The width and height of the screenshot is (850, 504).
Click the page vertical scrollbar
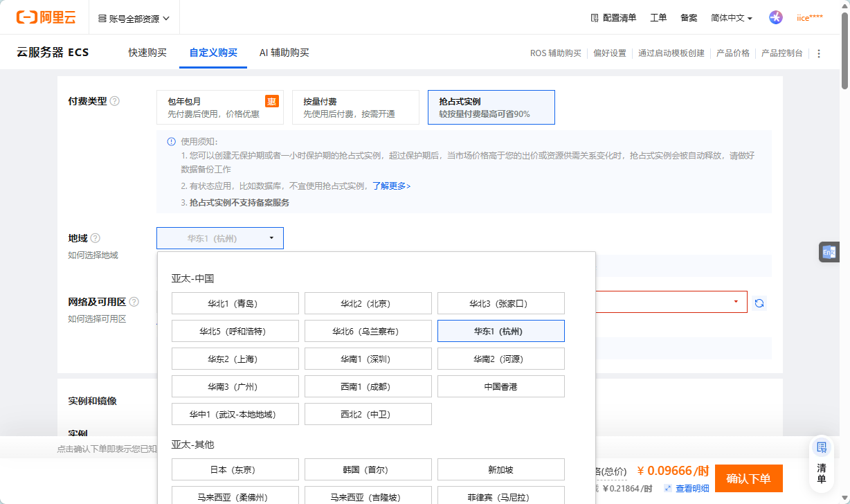click(844, 49)
